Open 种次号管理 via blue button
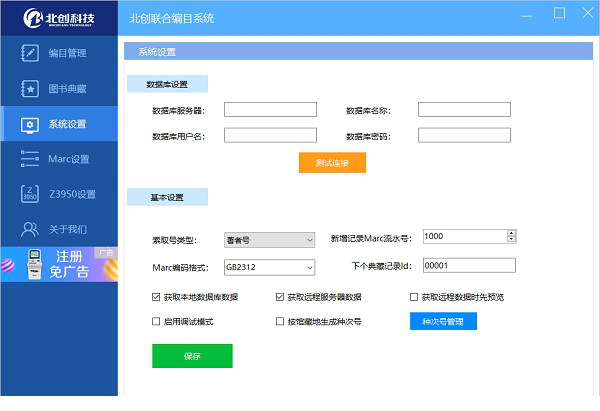 pos(442,322)
